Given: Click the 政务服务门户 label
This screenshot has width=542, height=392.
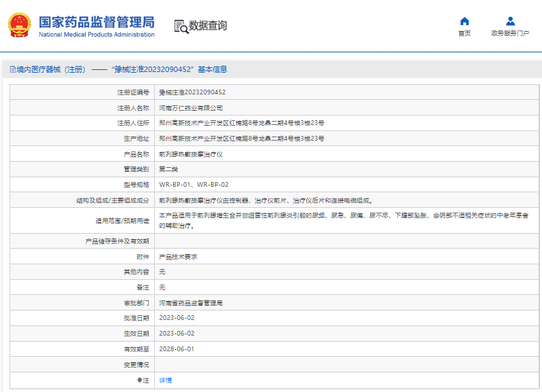Looking at the screenshot, I should (x=510, y=33).
